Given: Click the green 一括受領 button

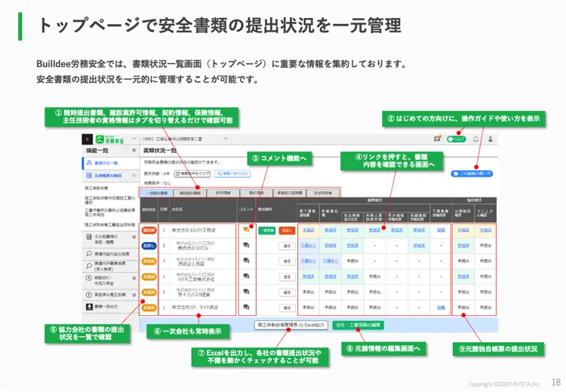Looking at the screenshot, I should (x=266, y=231).
